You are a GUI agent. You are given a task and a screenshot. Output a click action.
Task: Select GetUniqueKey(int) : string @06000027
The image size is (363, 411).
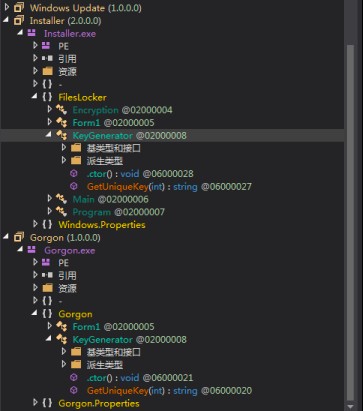(x=169, y=186)
